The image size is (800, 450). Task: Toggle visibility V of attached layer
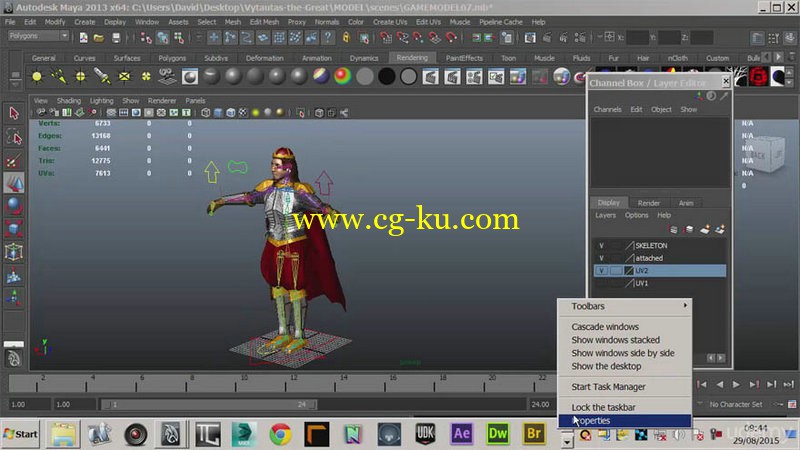(602, 258)
